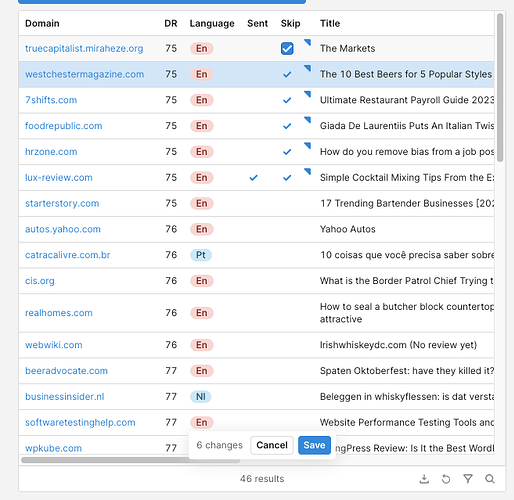514x500 pixels.
Task: Click Pt language tag for catracalivre.com.br
Action: tap(201, 255)
